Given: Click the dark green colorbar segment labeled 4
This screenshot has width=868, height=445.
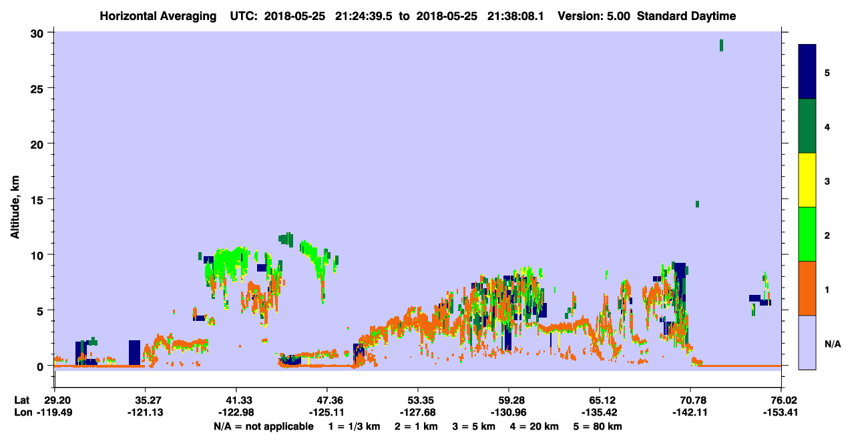Looking at the screenshot, I should 807,126.
